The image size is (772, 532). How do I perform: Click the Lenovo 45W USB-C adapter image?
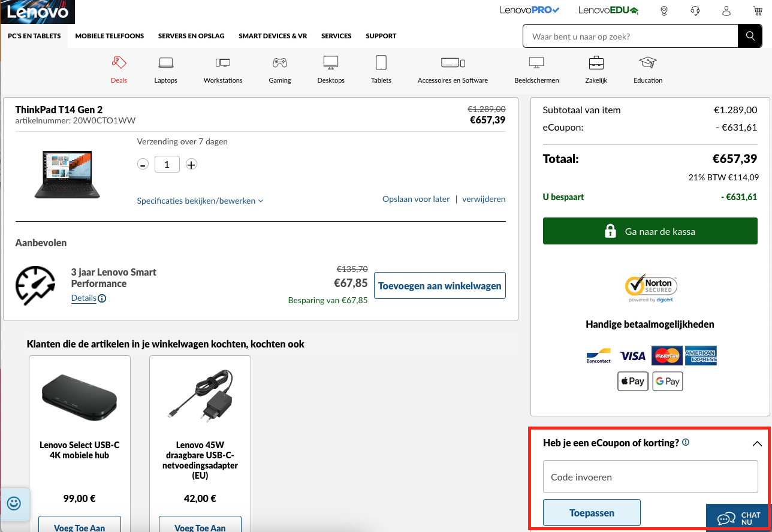coord(200,395)
